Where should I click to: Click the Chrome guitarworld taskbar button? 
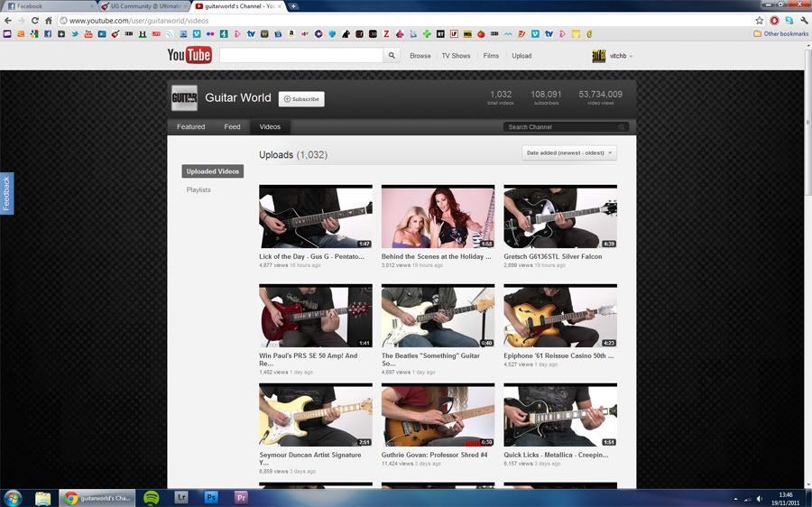coord(97,498)
